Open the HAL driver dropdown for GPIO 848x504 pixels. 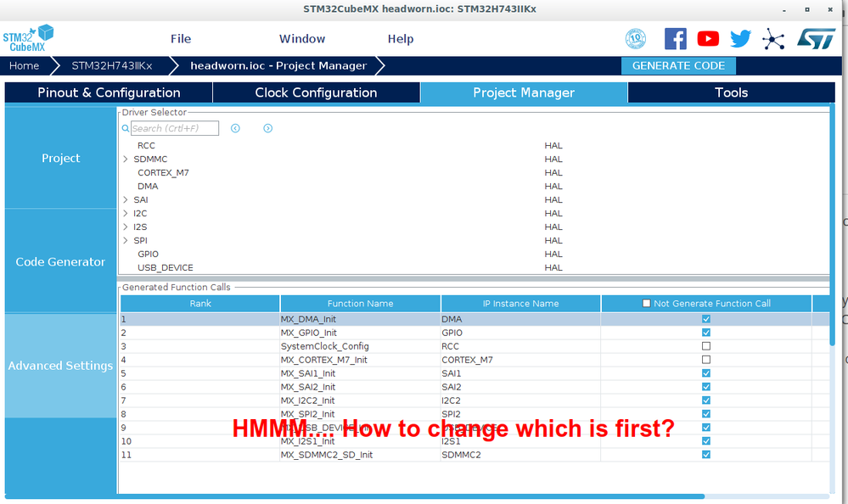click(x=553, y=255)
